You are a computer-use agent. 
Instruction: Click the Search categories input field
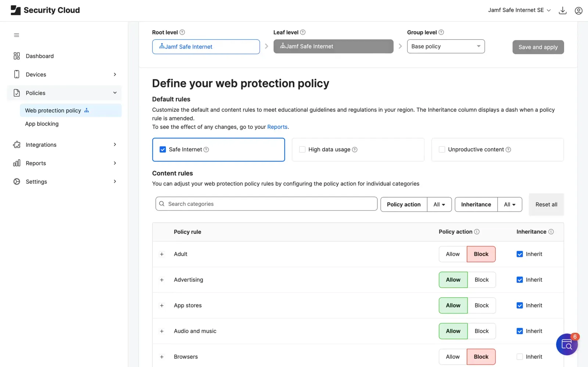click(266, 204)
